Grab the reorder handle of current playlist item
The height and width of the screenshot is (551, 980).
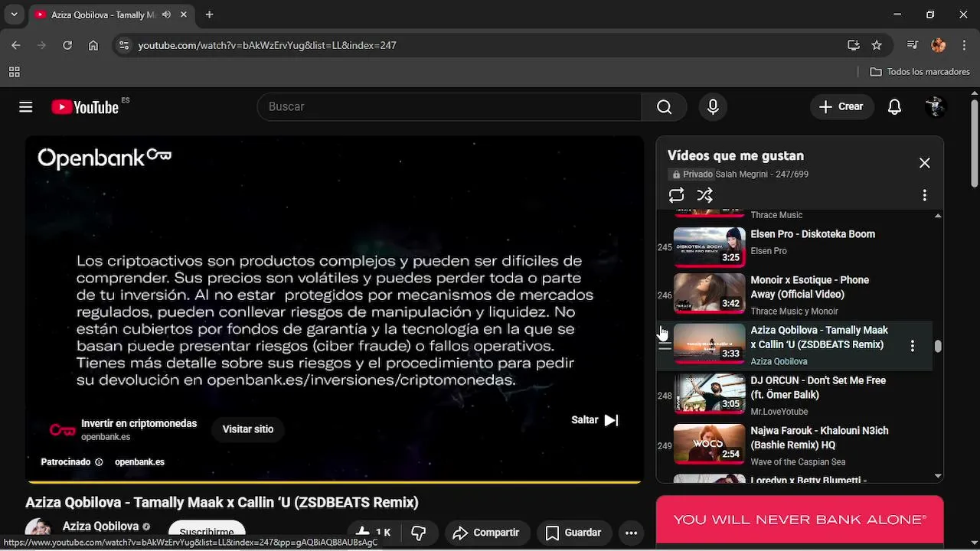tap(665, 346)
